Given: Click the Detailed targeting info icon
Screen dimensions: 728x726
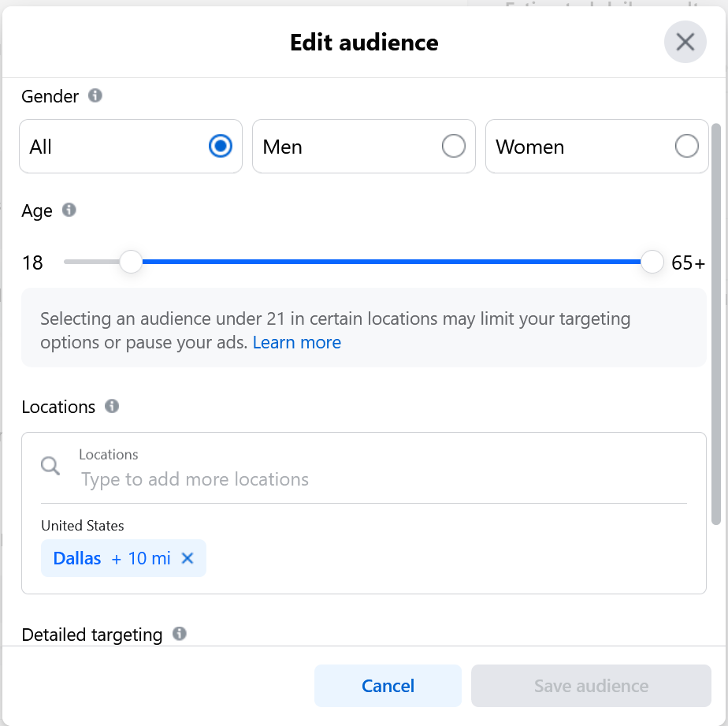Looking at the screenshot, I should click(x=180, y=634).
